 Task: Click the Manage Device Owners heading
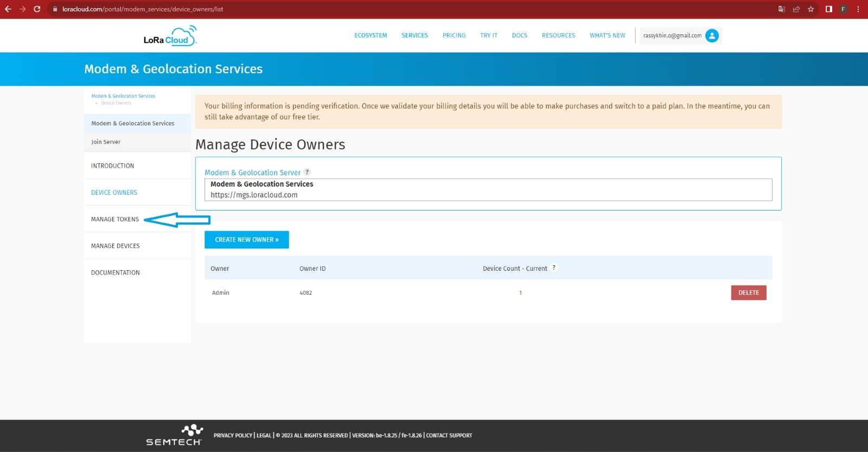click(270, 145)
